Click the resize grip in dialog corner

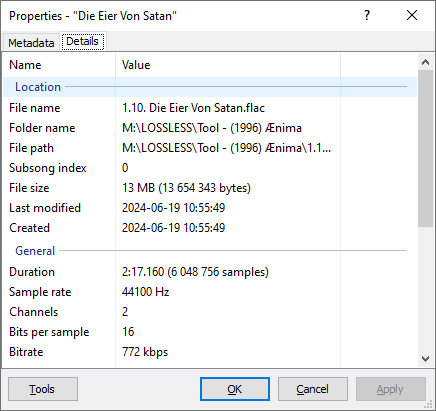(x=428, y=405)
